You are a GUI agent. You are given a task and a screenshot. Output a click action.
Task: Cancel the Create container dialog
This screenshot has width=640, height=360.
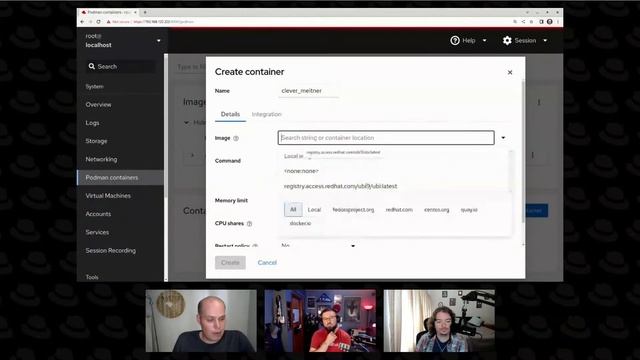(267, 262)
